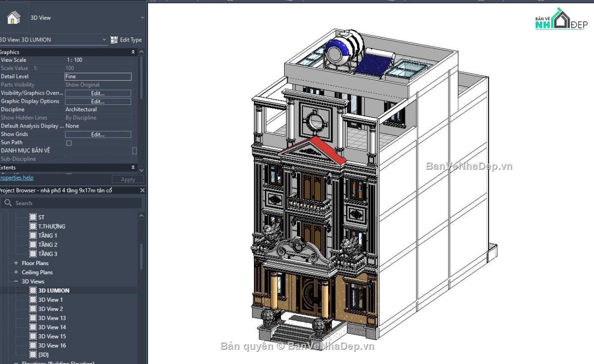Open the '3D View: 3D LUMION' instance dropdown

pyautogui.click(x=104, y=40)
